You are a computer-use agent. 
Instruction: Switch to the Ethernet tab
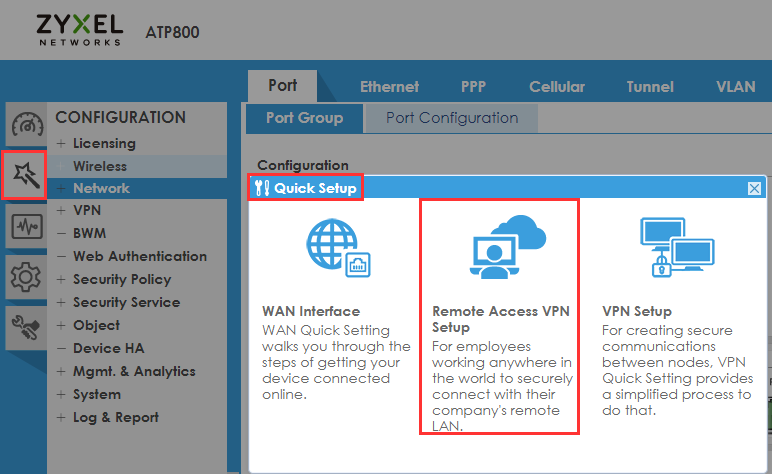(389, 87)
